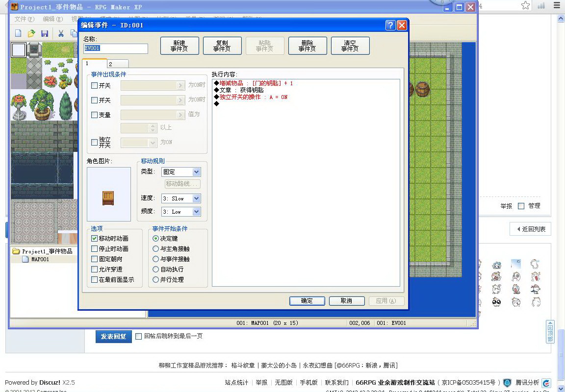Click the 腾讯分析 shield icon
Image resolution: width=565 pixels, height=392 pixels.
tap(507, 382)
